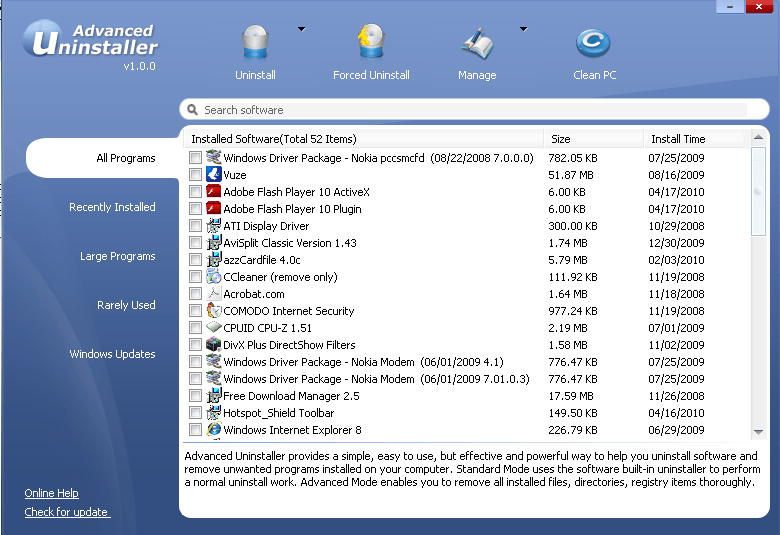Click the vertical scrollbar thumb
Image resolution: width=780 pixels, height=535 pixels.
(x=758, y=191)
